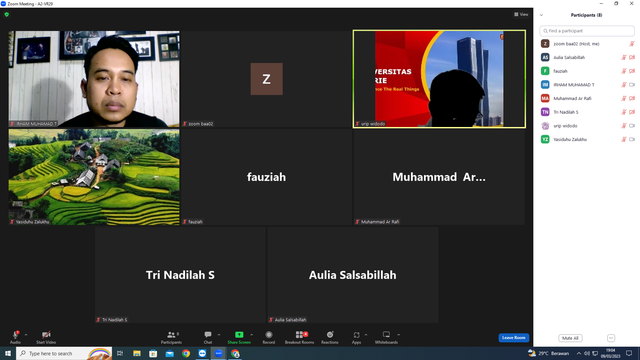Screen dimensions: 640x360
Task: Select fauziah video tile
Action: [x=266, y=177]
